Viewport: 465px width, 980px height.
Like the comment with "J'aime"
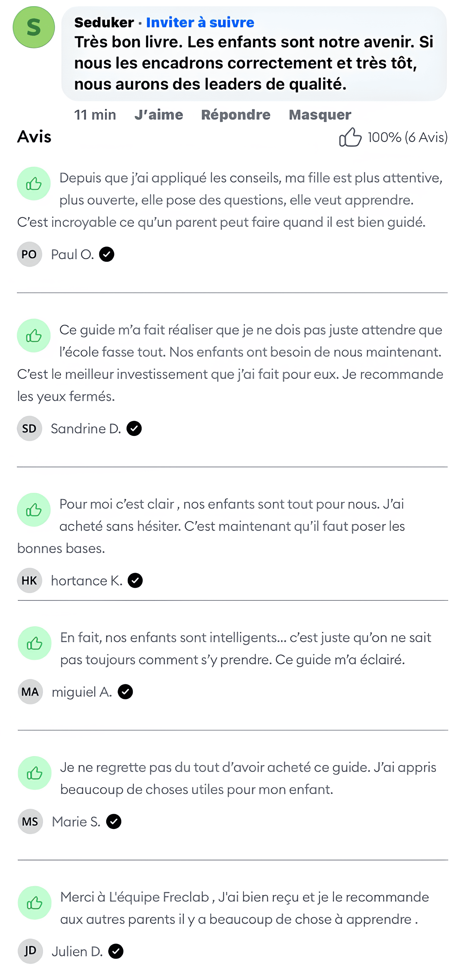pos(159,115)
